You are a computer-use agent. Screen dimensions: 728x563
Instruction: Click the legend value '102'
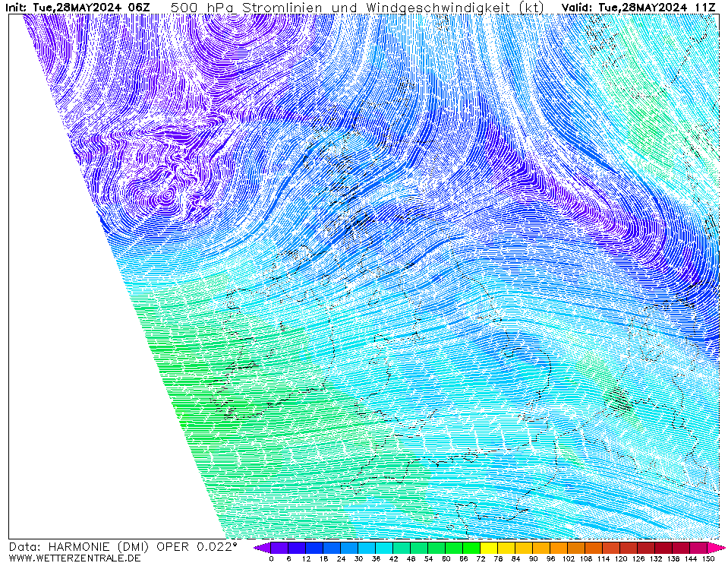569,558
